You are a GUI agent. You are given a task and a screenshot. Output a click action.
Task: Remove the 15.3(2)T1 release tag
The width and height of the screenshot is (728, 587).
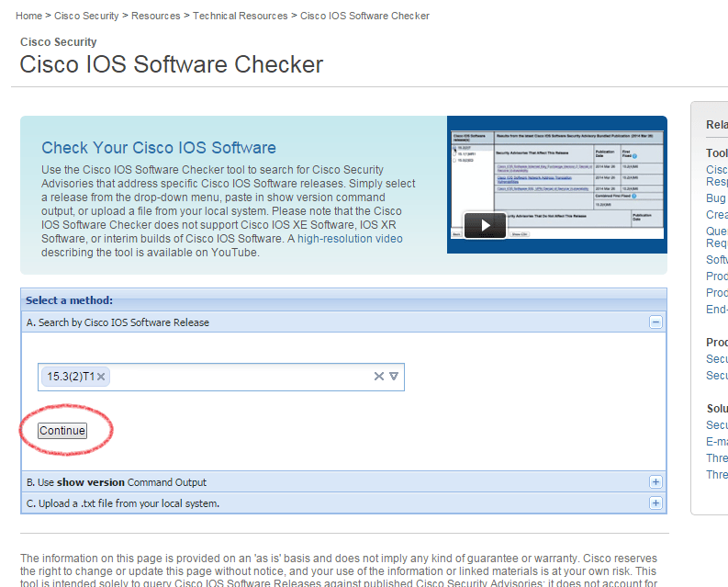101,377
